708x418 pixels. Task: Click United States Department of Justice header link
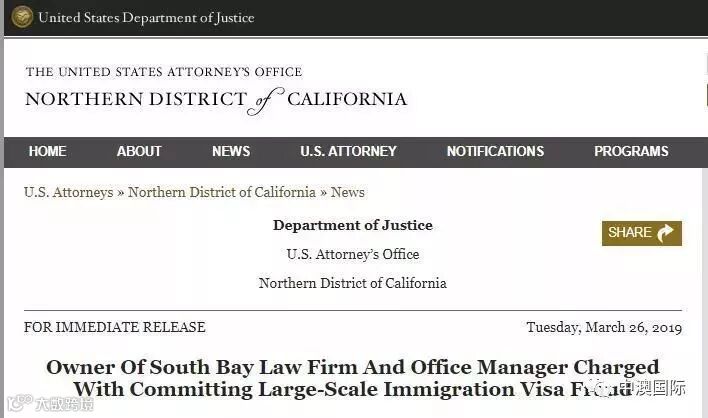(x=146, y=18)
